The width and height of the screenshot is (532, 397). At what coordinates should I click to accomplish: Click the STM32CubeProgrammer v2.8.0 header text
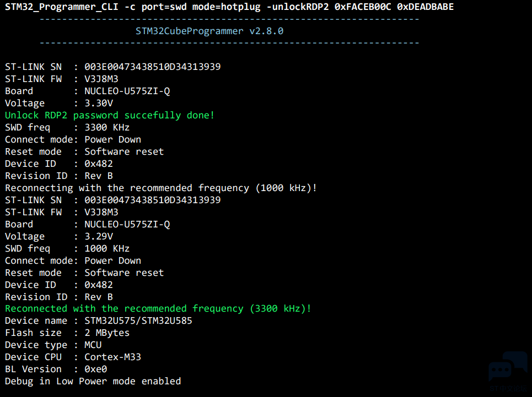(x=209, y=31)
